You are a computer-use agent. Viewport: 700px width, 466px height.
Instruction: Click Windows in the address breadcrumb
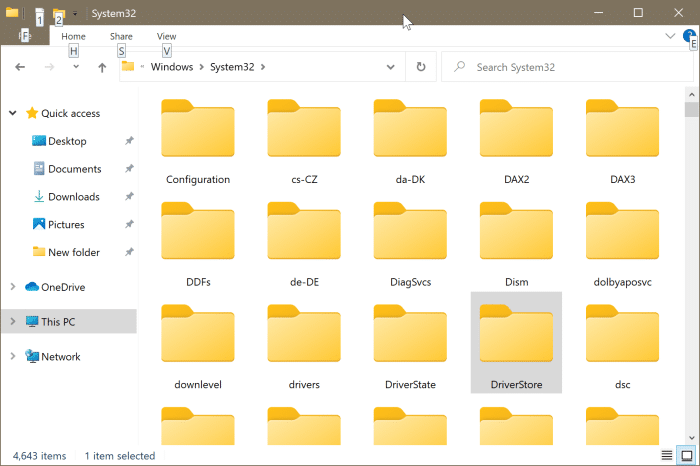[x=172, y=67]
